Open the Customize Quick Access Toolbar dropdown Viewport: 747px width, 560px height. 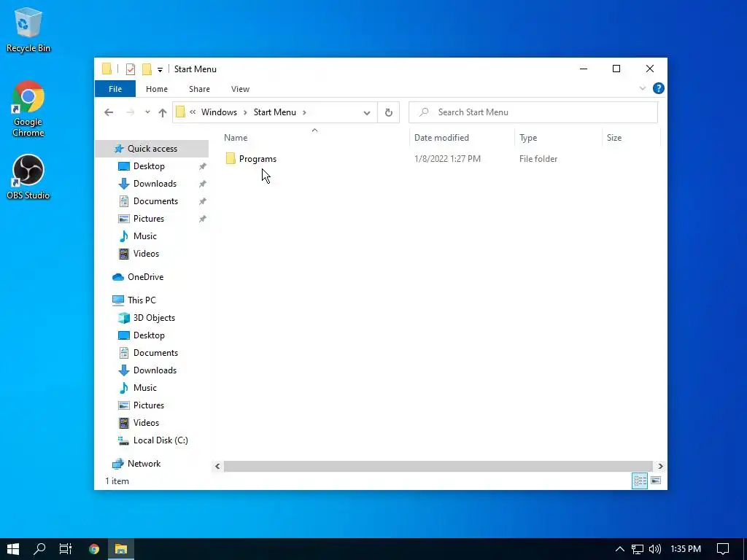160,69
